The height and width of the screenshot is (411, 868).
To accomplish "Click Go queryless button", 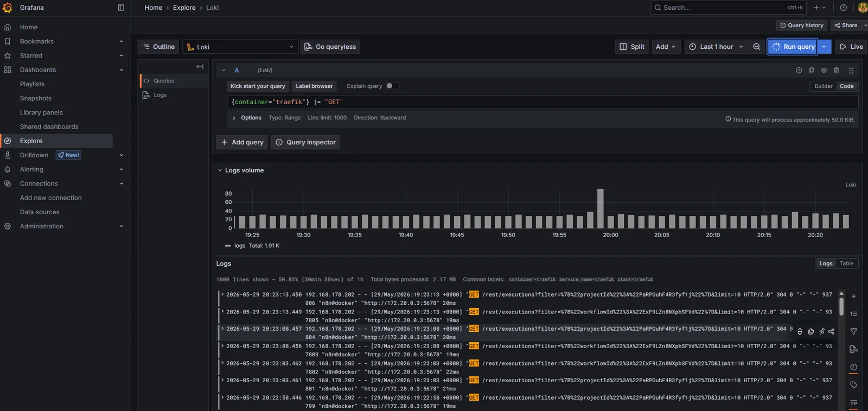I will point(330,47).
